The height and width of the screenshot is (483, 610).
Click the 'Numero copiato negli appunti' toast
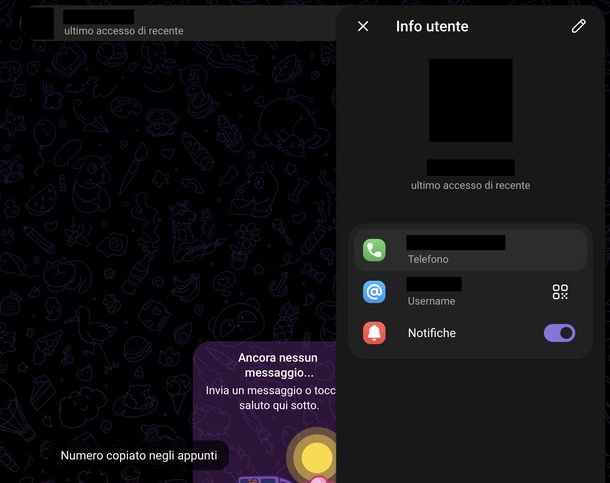click(x=139, y=455)
